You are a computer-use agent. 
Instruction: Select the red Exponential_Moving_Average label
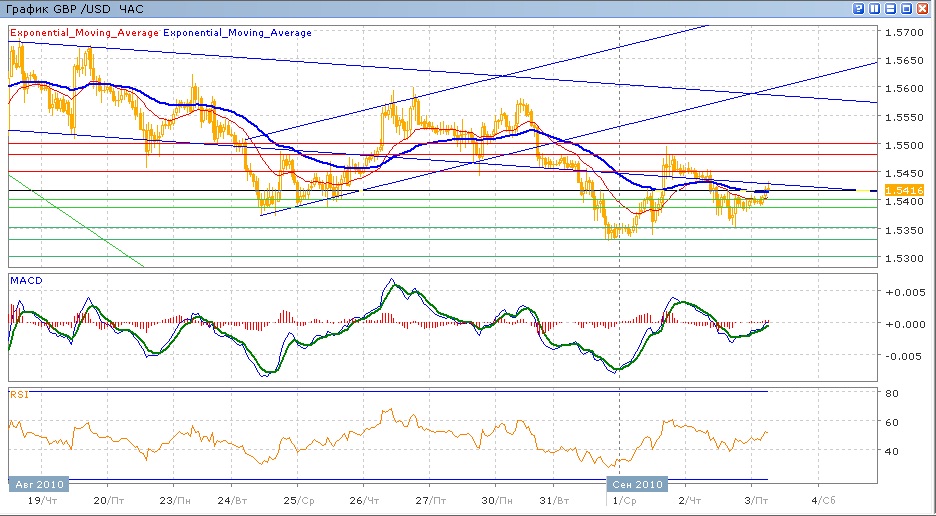(x=84, y=33)
